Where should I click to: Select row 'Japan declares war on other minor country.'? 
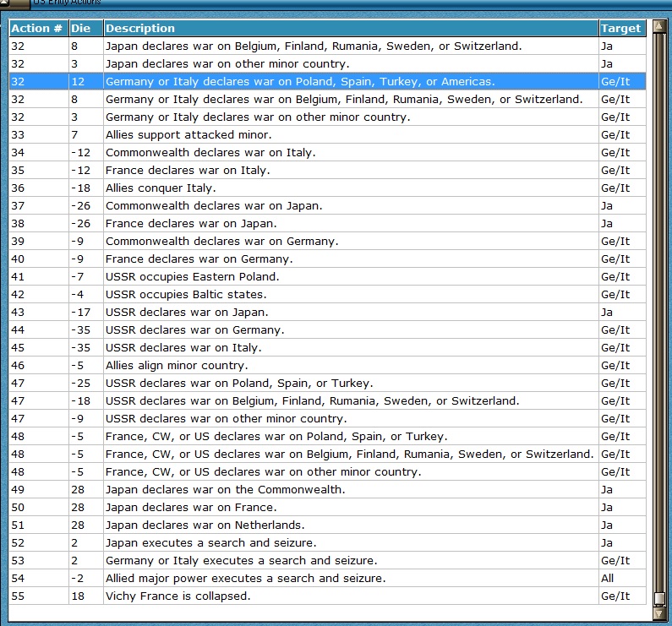click(327, 64)
